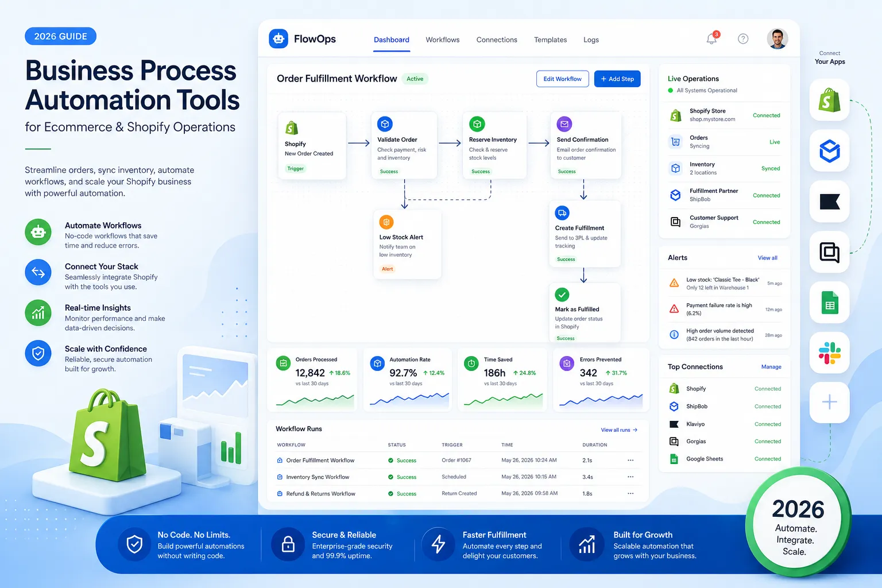Screen dimensions: 882x588
Task: Click the Edit Workflow button
Action: click(x=563, y=79)
